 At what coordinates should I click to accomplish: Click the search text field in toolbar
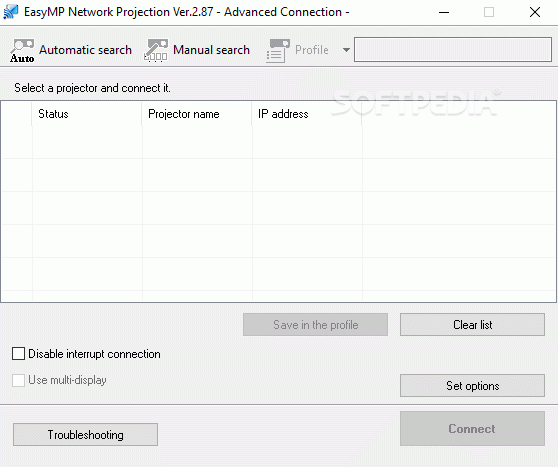[453, 49]
